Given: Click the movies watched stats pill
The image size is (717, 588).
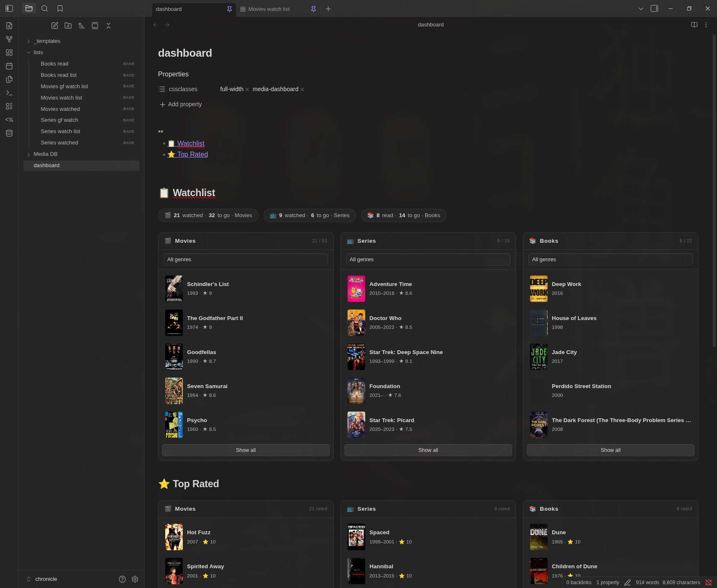Looking at the screenshot, I should point(208,215).
